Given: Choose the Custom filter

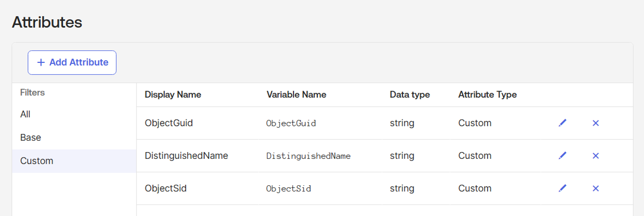Looking at the screenshot, I should click(x=37, y=161).
